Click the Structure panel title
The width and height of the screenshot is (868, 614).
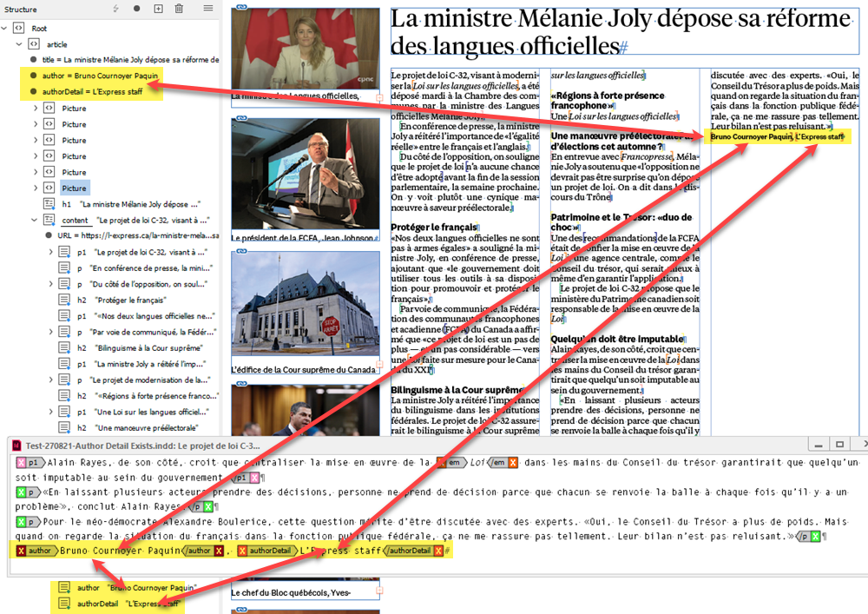tap(21, 10)
